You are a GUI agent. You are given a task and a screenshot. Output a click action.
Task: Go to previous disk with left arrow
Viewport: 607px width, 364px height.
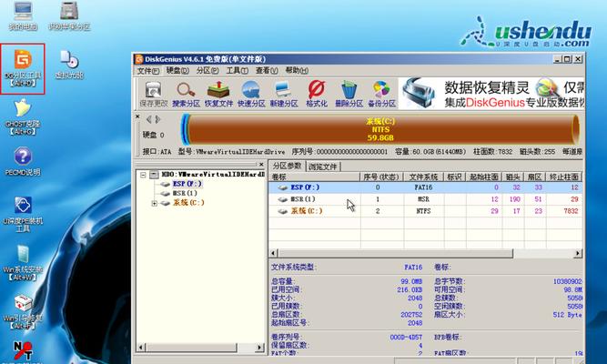(148, 119)
